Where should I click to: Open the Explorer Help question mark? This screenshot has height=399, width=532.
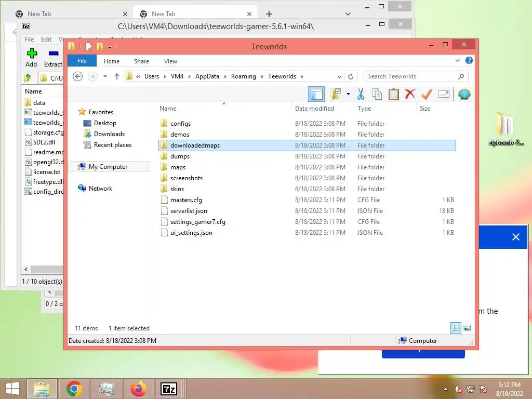point(469,60)
